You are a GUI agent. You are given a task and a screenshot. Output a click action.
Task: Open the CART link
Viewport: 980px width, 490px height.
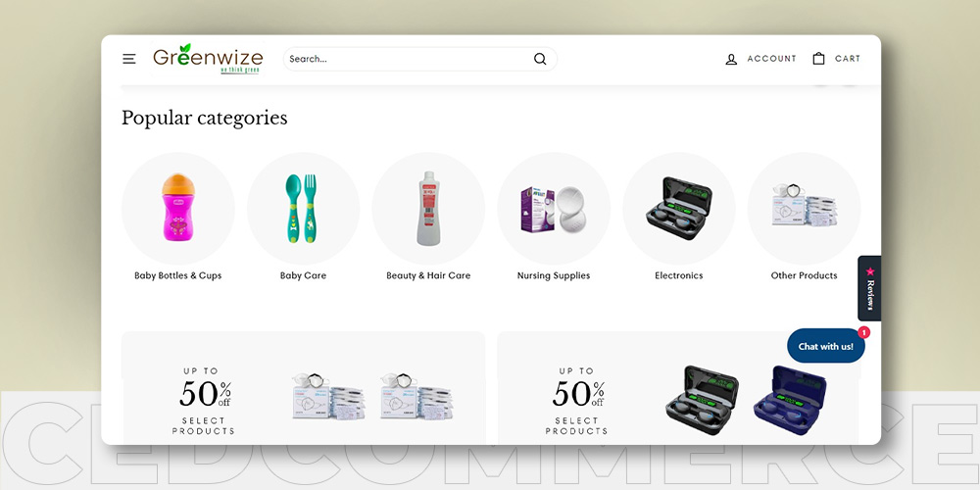(x=848, y=59)
